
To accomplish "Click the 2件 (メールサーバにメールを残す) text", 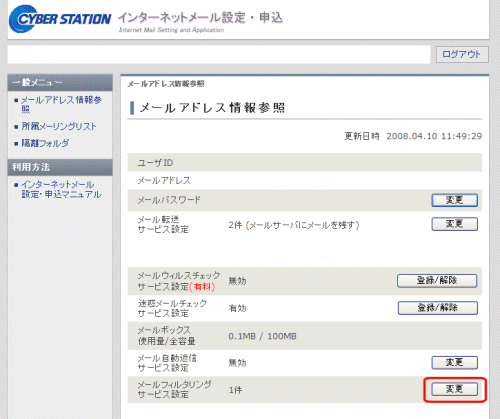I will (294, 225).
